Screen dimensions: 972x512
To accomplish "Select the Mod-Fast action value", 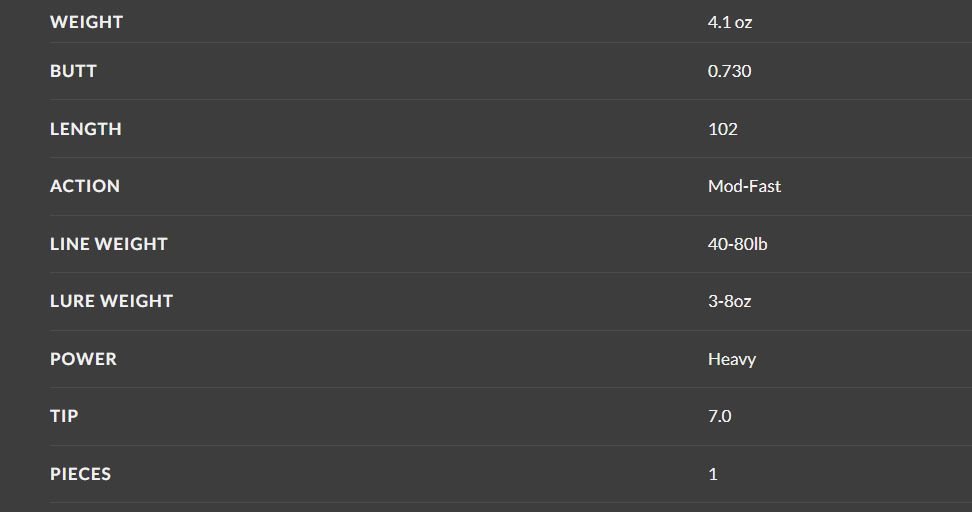I will 744,186.
